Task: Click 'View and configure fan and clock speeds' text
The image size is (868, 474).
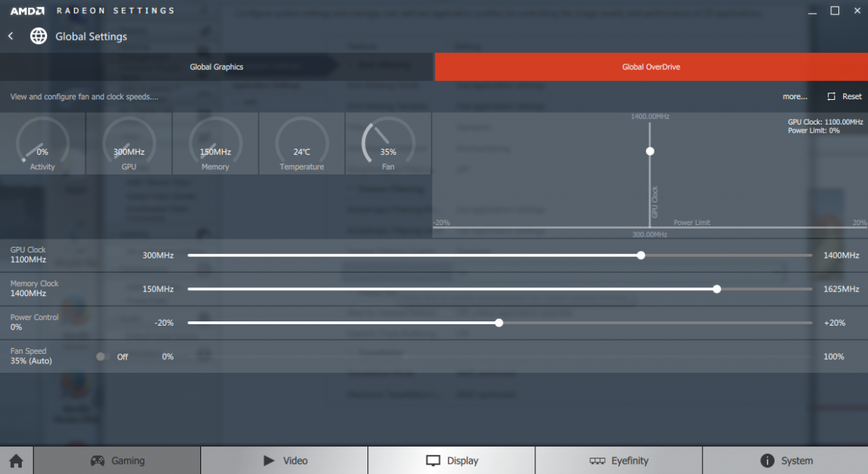Action: click(x=84, y=96)
